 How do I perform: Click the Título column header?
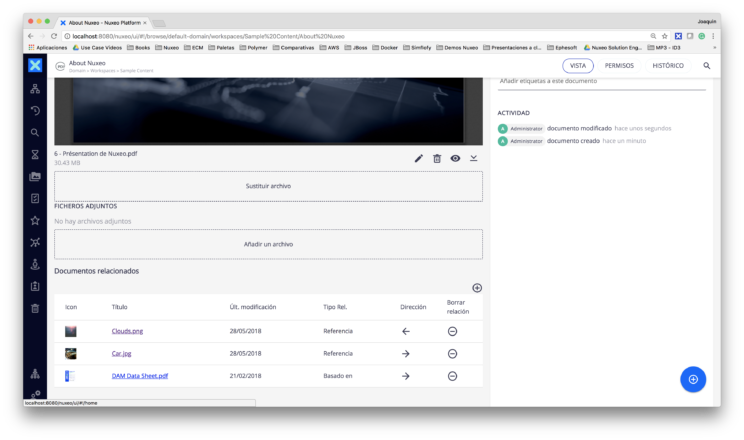[120, 307]
